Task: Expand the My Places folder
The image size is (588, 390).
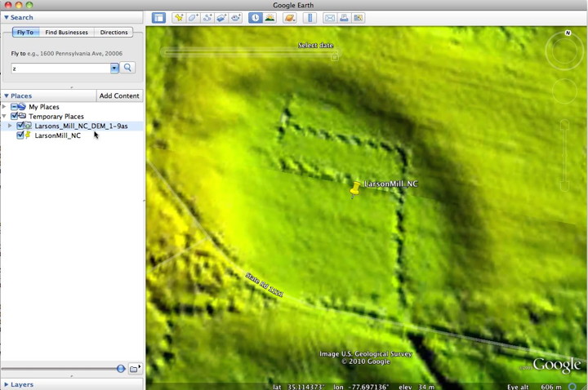Action: click(x=5, y=107)
